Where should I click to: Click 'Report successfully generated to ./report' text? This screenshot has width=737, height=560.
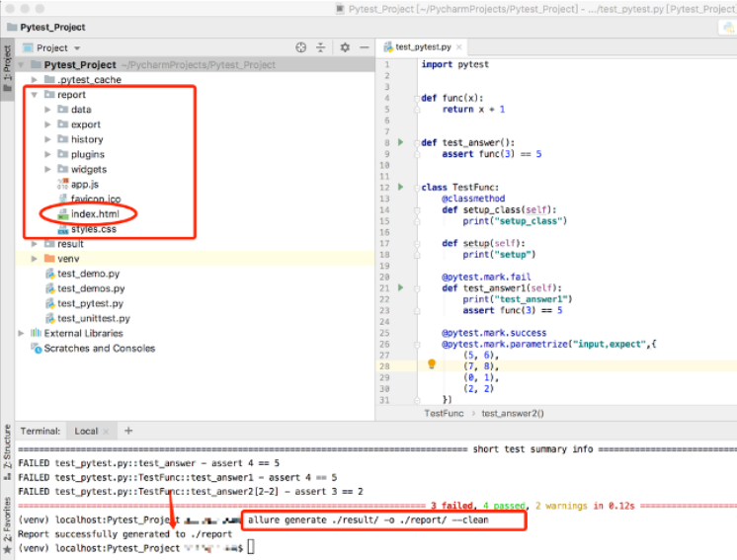pos(124,534)
